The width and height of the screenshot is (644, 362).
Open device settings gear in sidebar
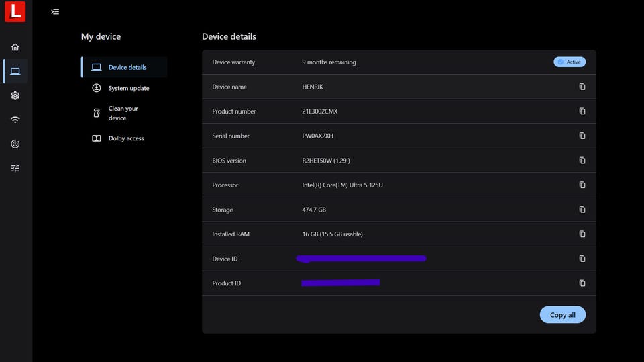[15, 95]
